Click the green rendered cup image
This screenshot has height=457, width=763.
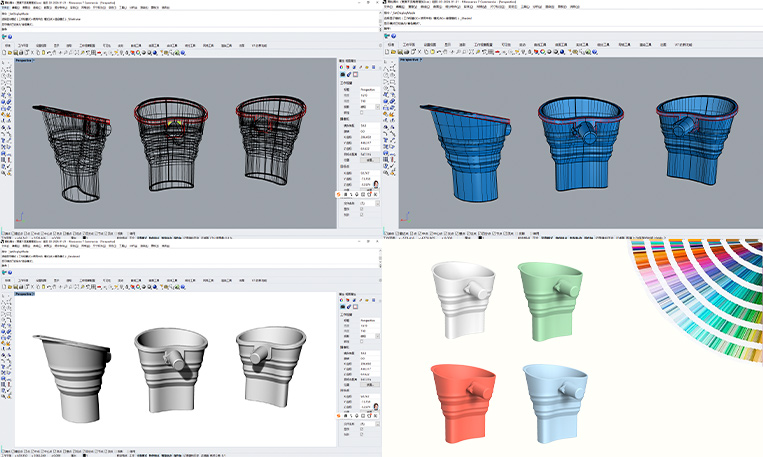point(550,301)
